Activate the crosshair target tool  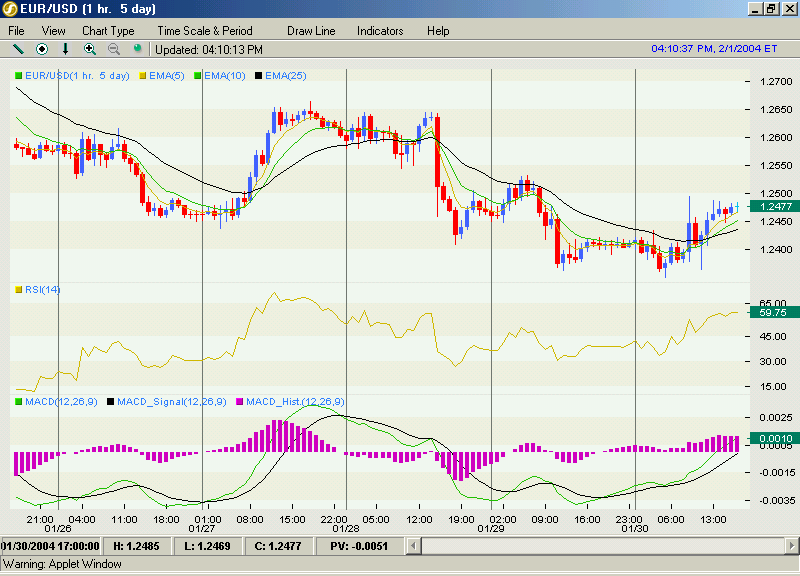click(42, 49)
